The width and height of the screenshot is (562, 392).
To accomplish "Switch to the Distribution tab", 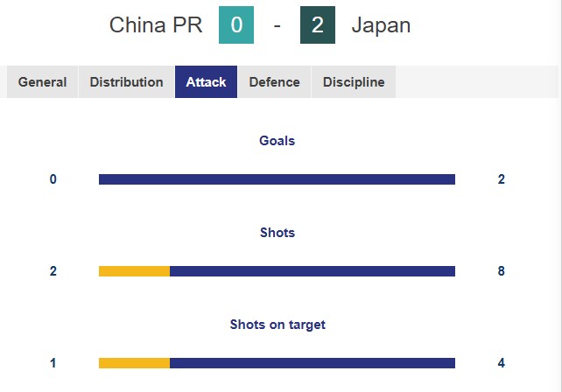I will [126, 82].
